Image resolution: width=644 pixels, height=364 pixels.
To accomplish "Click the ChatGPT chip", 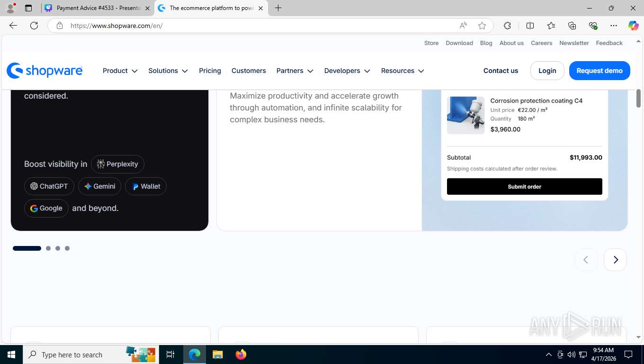I will (x=49, y=186).
